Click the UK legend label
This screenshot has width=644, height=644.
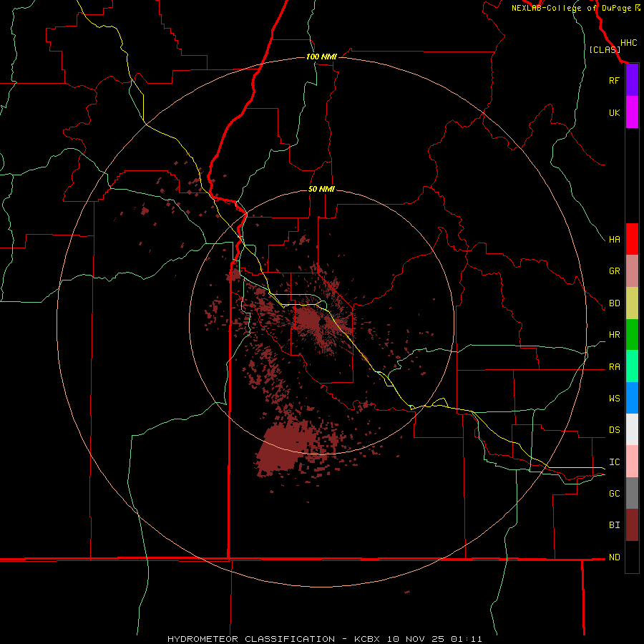point(614,112)
